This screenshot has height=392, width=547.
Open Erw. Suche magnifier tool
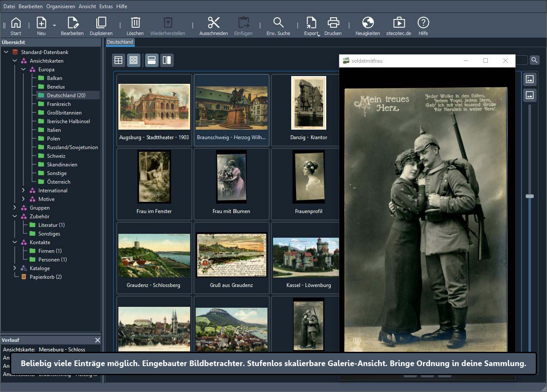[x=278, y=23]
